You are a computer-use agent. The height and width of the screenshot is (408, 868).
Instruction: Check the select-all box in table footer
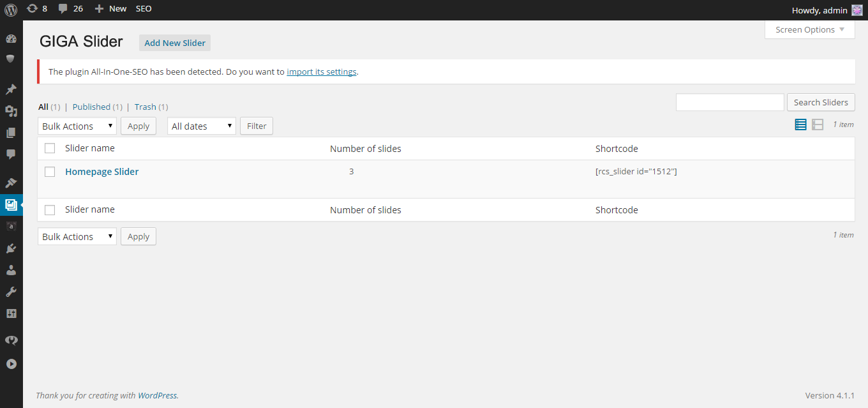[50, 210]
